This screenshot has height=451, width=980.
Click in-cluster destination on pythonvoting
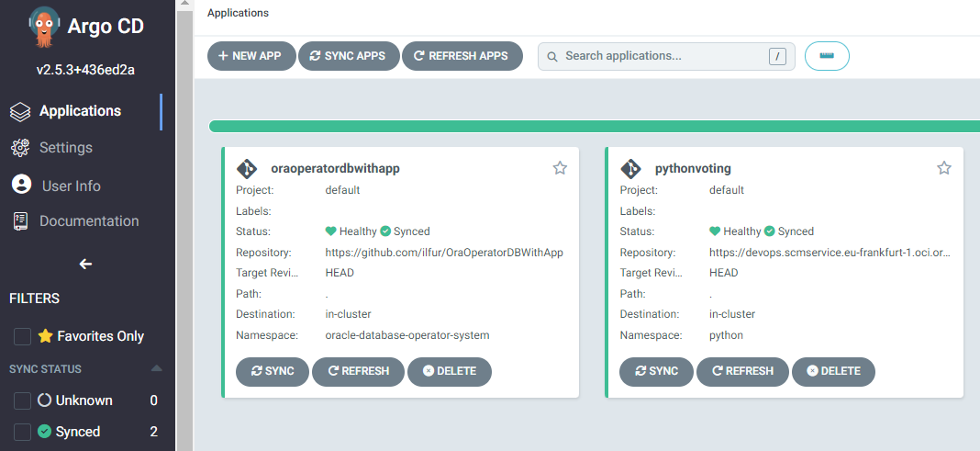point(732,314)
